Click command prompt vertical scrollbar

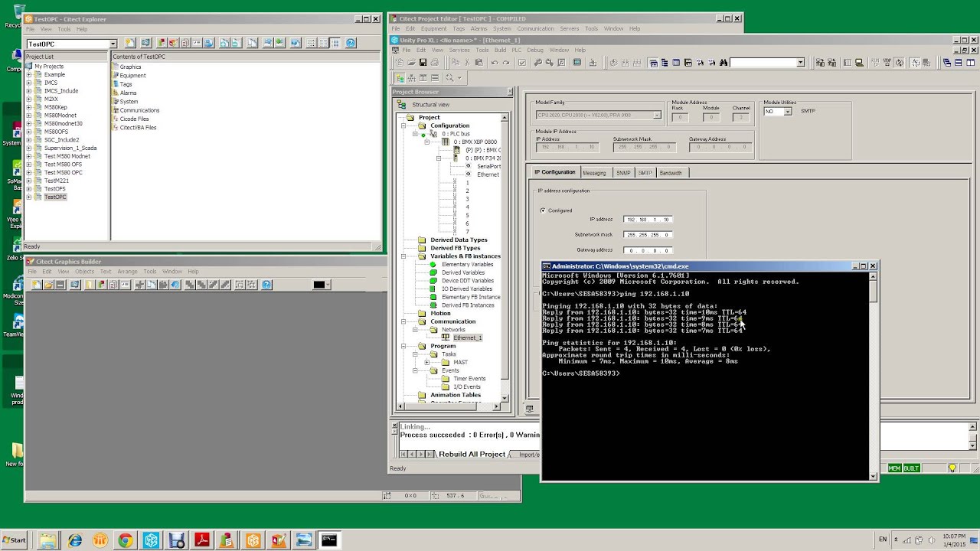[873, 375]
